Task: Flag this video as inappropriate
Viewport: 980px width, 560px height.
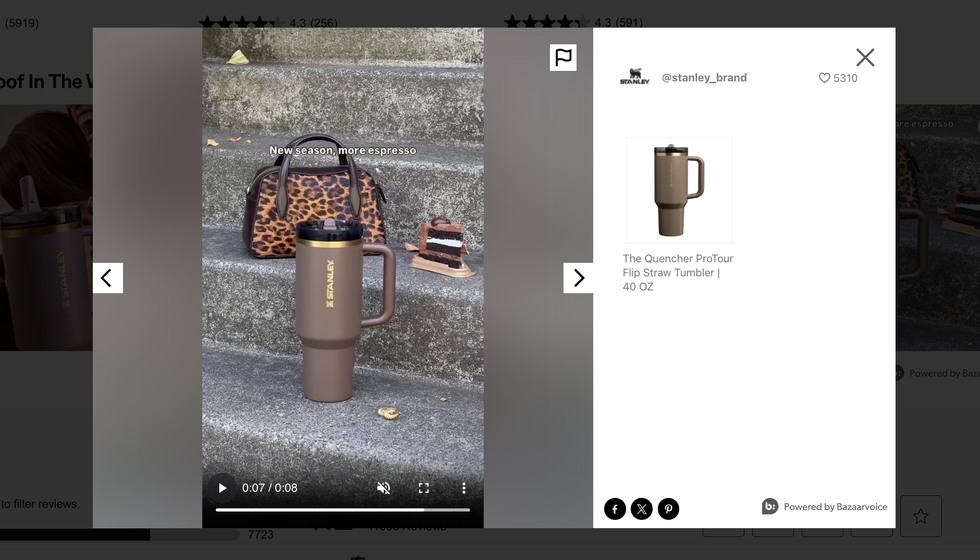Action: click(563, 57)
